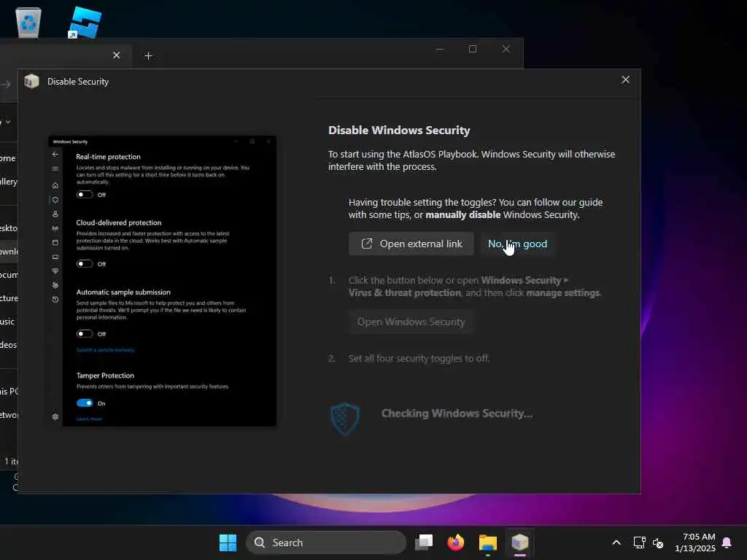Viewport: 747px width, 560px height.
Task: Select Network in File Explorer sidebar
Action: pyautogui.click(x=9, y=415)
